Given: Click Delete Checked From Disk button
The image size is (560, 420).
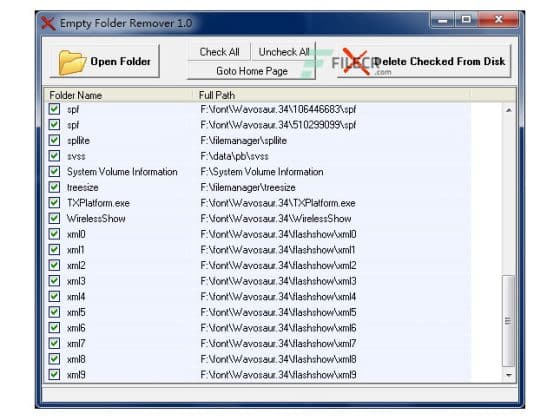Looking at the screenshot, I should pos(424,61).
